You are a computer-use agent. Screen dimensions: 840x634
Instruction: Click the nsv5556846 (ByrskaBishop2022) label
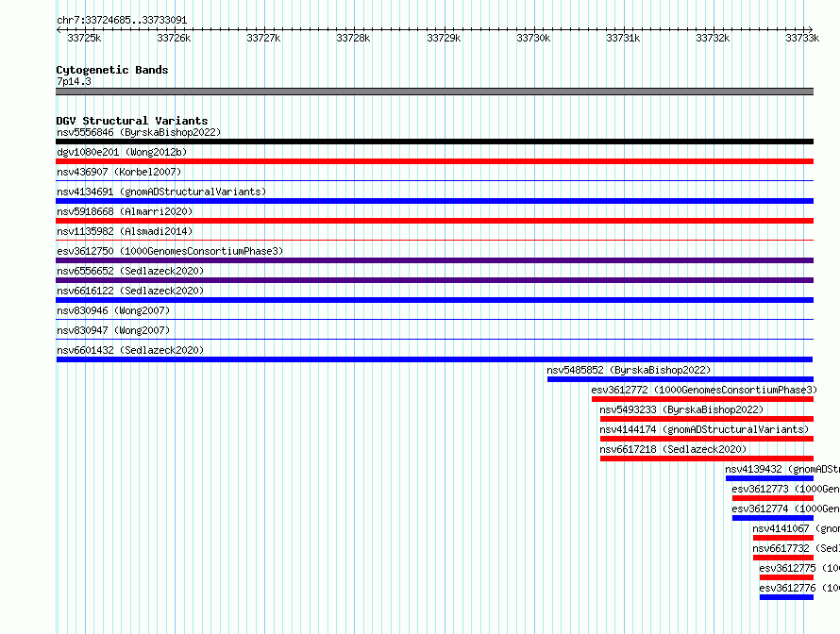click(139, 132)
